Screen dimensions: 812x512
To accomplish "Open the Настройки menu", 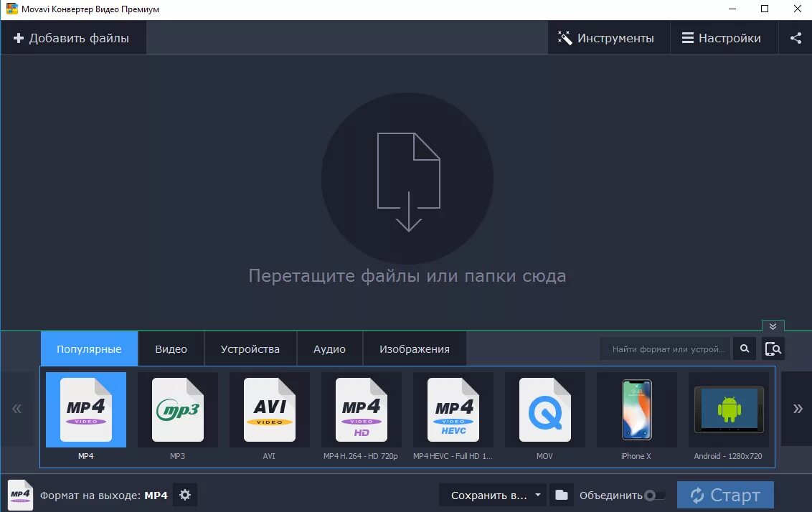I will point(724,38).
